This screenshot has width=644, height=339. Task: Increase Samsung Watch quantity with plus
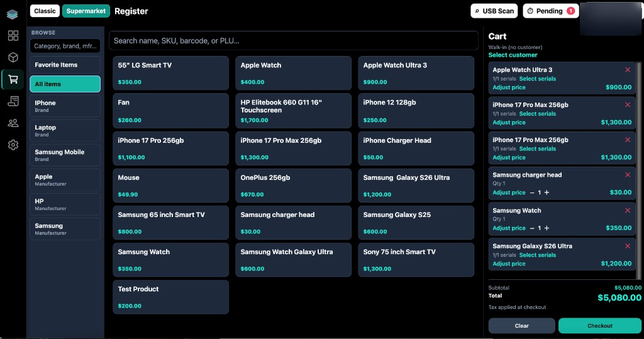(x=547, y=228)
